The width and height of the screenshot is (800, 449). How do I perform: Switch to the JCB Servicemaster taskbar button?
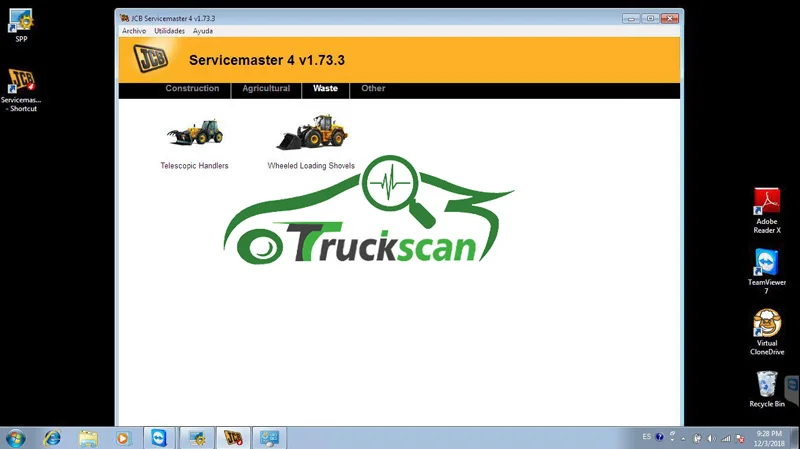pos(233,438)
